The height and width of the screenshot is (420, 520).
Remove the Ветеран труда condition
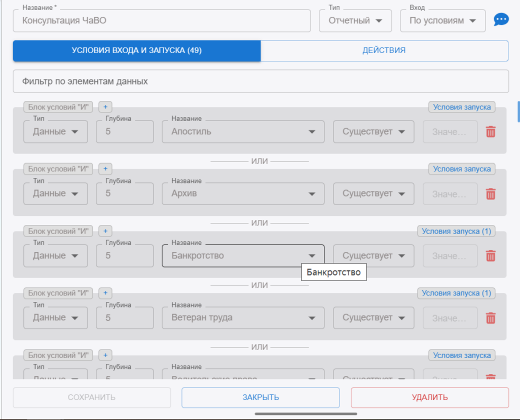tap(490, 318)
